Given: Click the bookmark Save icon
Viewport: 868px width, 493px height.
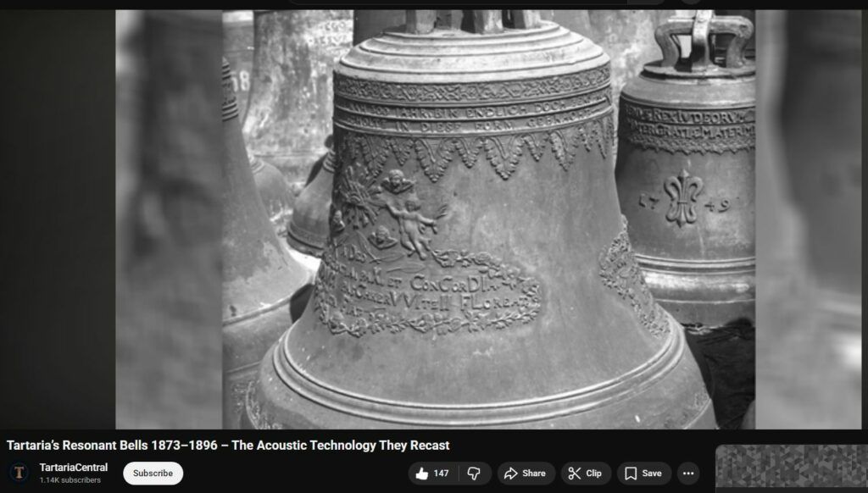Looking at the screenshot, I should pyautogui.click(x=631, y=474).
